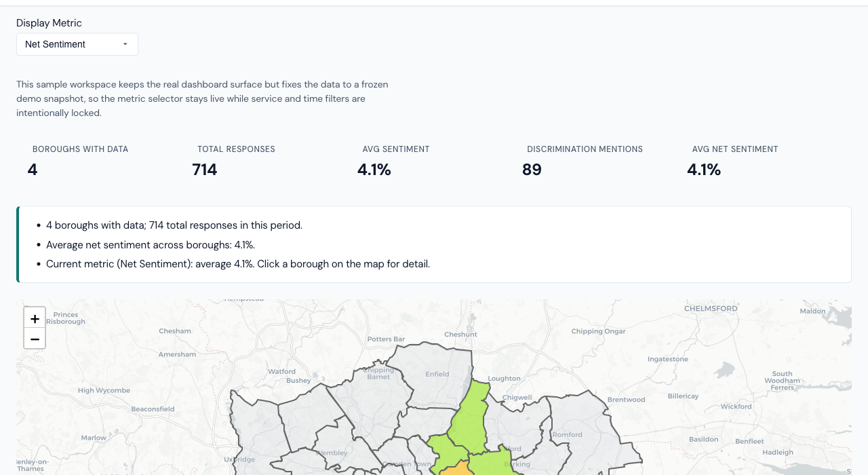868x475 pixels.
Task: Click the Boroughs With Data stat card
Action: pyautogui.click(x=80, y=161)
